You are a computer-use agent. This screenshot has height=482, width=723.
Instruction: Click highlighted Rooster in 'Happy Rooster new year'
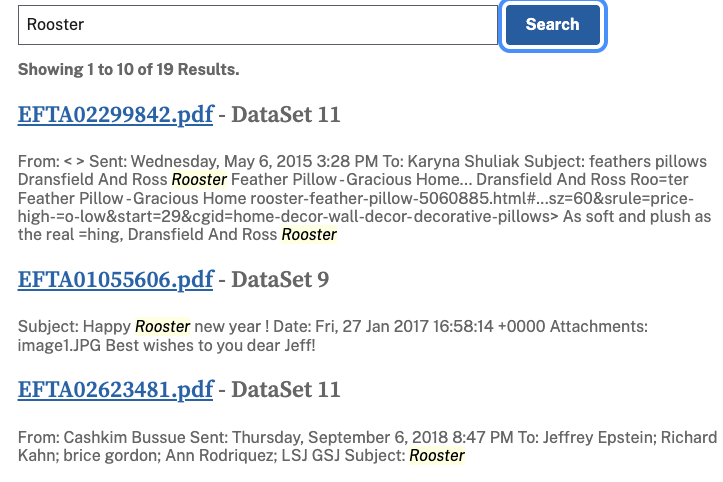coord(163,326)
